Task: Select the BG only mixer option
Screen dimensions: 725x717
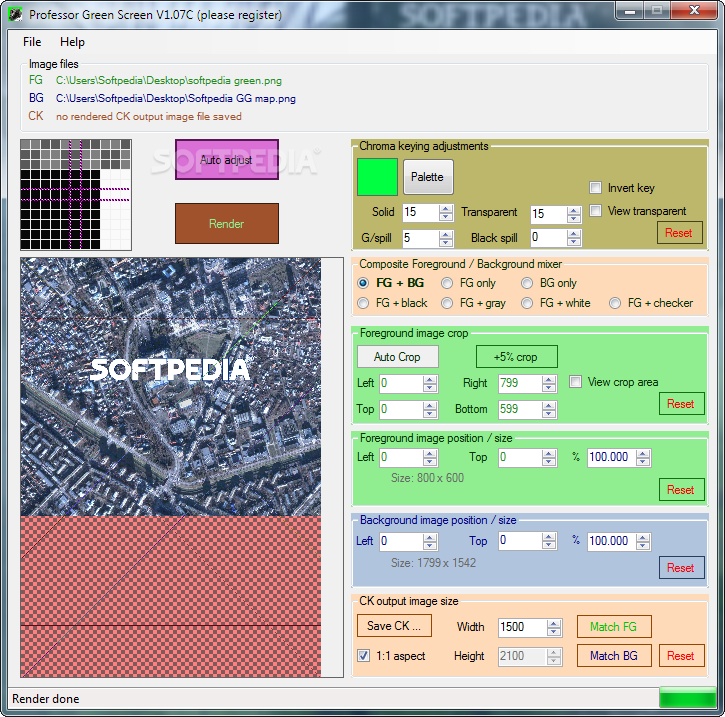Action: (527, 283)
